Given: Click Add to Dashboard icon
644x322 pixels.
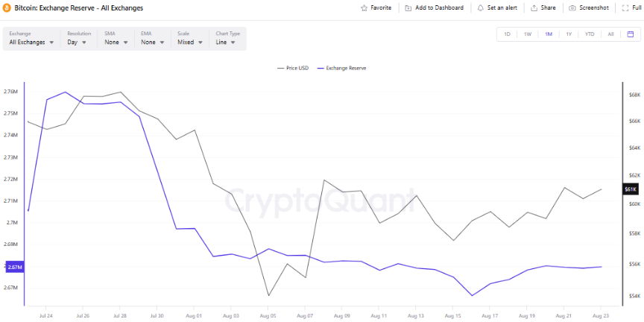Looking at the screenshot, I should pos(408,8).
